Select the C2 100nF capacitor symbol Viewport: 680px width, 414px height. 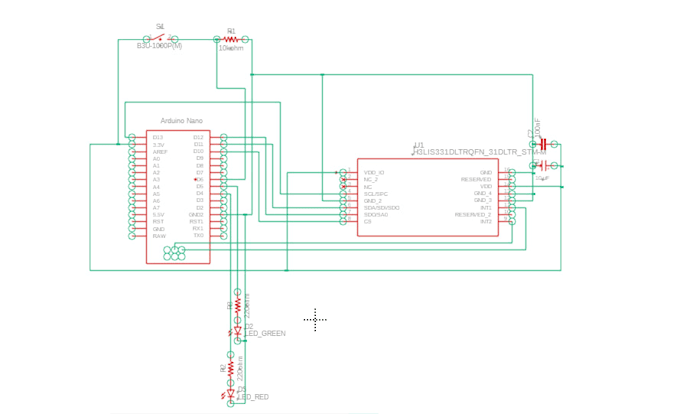543,144
